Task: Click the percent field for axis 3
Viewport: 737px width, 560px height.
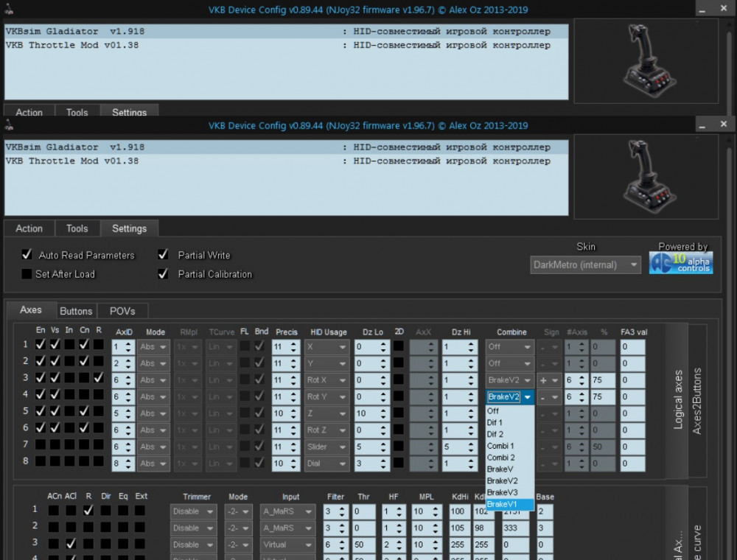Action: 603,380
